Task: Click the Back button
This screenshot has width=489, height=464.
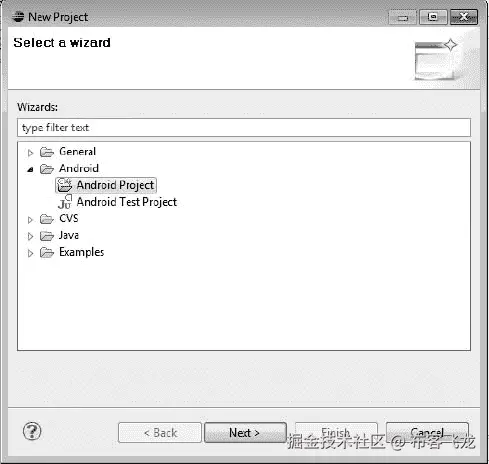Action: (x=160, y=433)
